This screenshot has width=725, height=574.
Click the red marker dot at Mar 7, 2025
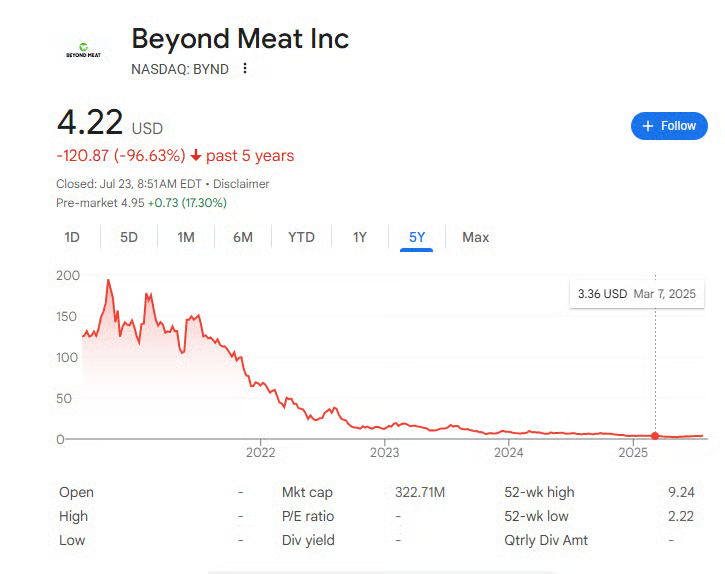pos(655,436)
